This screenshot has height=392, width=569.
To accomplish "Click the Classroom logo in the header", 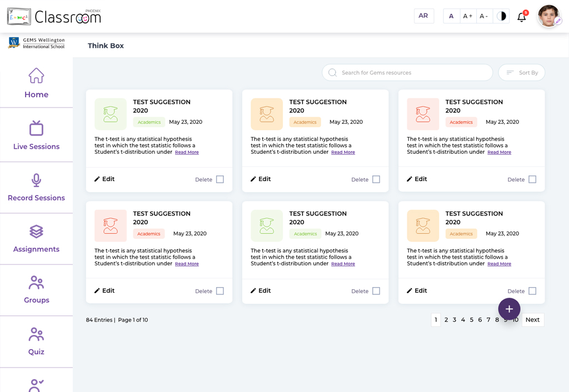I will pyautogui.click(x=54, y=17).
